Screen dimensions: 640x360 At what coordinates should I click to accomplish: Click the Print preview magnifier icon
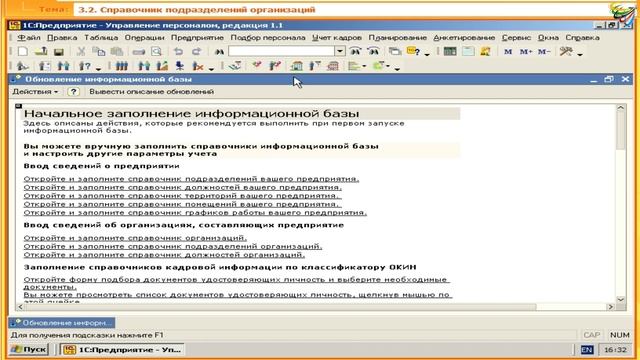(156, 51)
